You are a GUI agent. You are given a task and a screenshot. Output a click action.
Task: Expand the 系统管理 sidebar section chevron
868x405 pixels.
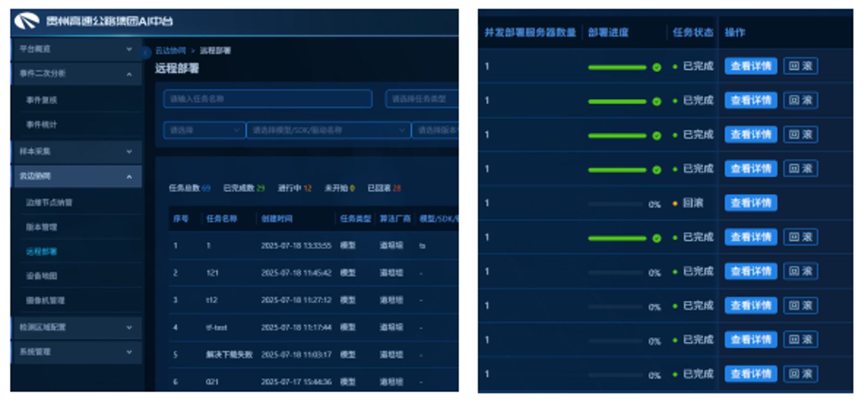click(129, 352)
